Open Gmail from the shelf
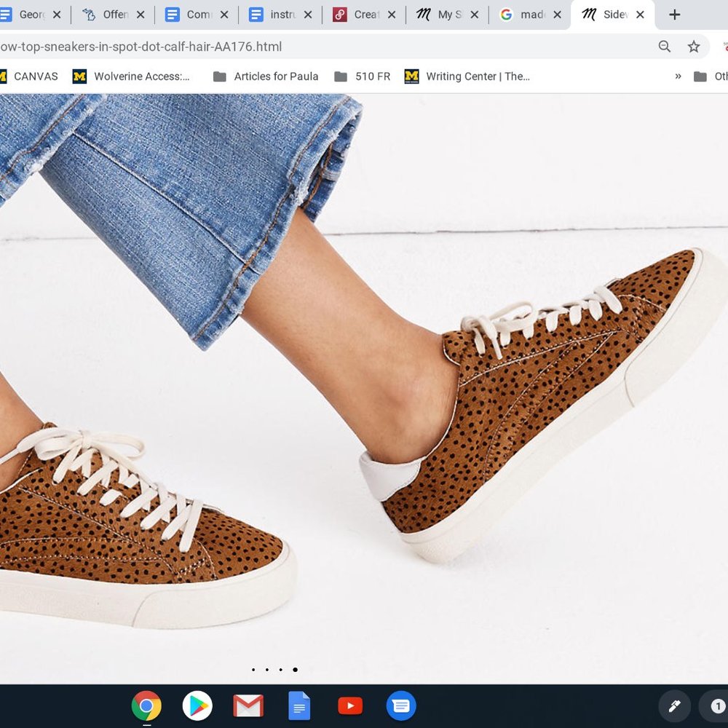The image size is (728, 728). point(248,705)
